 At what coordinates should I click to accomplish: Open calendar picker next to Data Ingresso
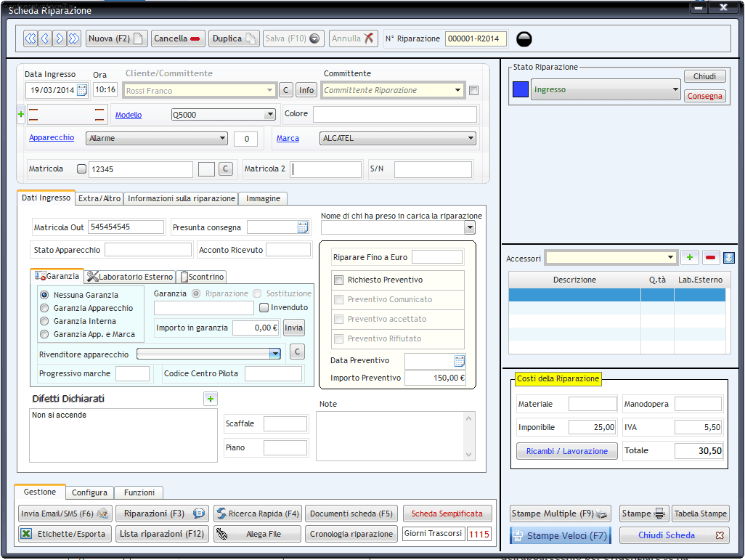pyautogui.click(x=82, y=90)
